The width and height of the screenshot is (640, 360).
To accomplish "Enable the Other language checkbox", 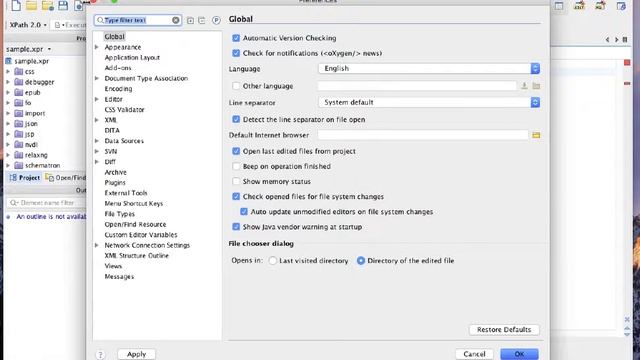I will [x=236, y=86].
